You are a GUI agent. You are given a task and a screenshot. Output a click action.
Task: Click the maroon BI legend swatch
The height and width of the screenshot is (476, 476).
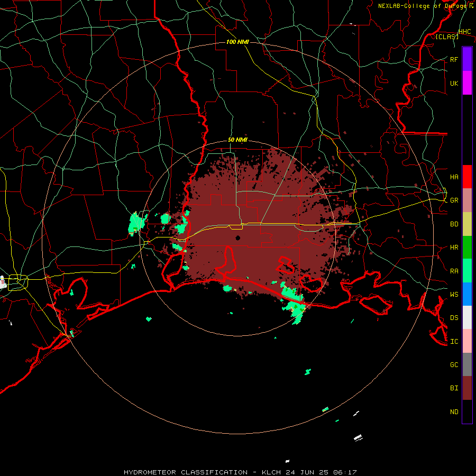point(467,388)
